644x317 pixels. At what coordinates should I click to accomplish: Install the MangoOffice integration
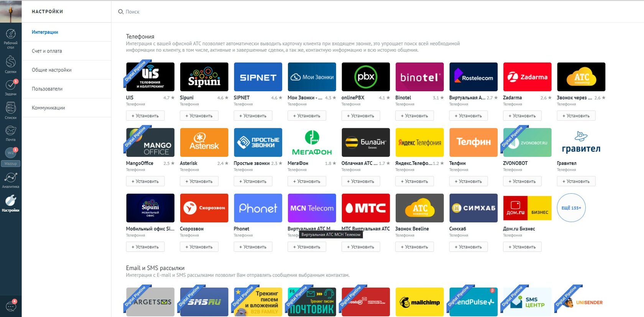coord(145,181)
